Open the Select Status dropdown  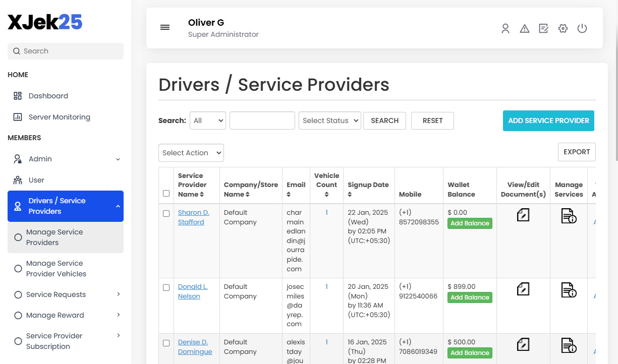[329, 120]
